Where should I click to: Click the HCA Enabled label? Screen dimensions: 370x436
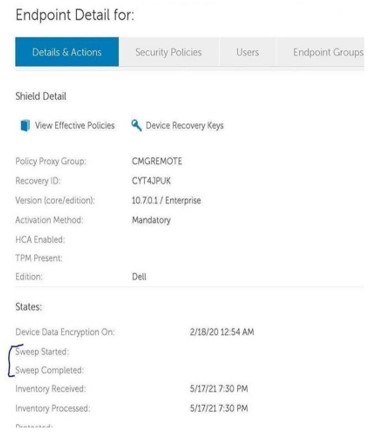[40, 239]
